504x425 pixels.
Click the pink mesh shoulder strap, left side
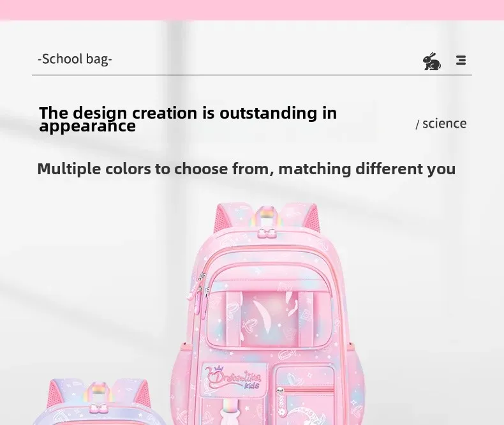click(221, 219)
